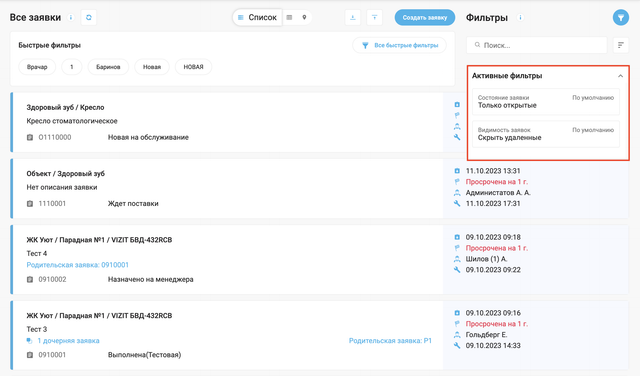Click calendar icon beside 11.10.2023 13:31
This screenshot has width=640, height=376.
click(x=457, y=171)
